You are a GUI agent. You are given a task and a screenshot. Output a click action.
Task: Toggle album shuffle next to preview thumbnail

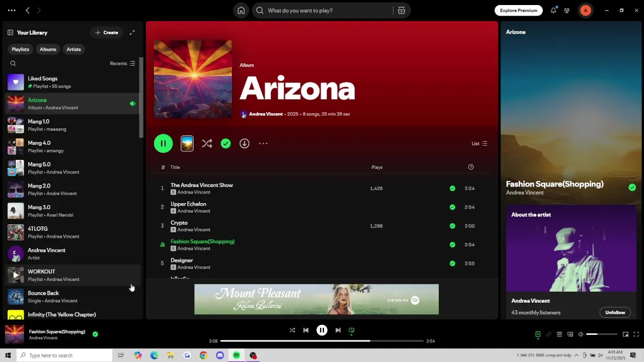207,144
